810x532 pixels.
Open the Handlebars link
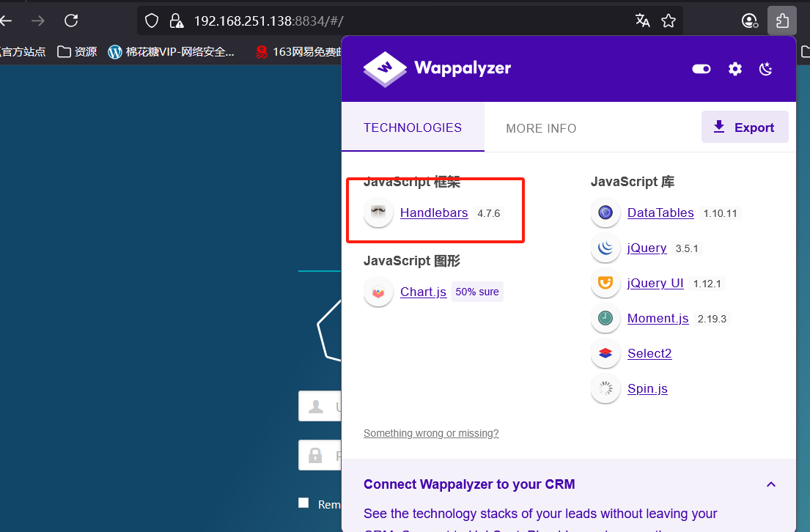434,213
